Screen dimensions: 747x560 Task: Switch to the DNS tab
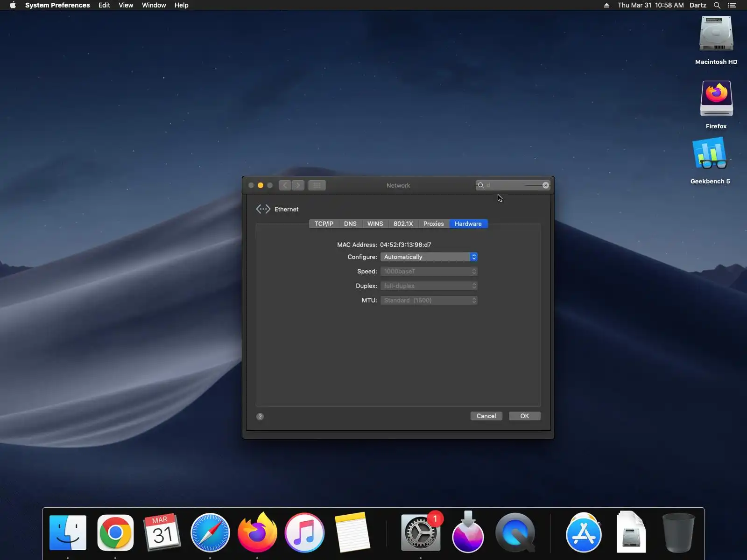[350, 224]
